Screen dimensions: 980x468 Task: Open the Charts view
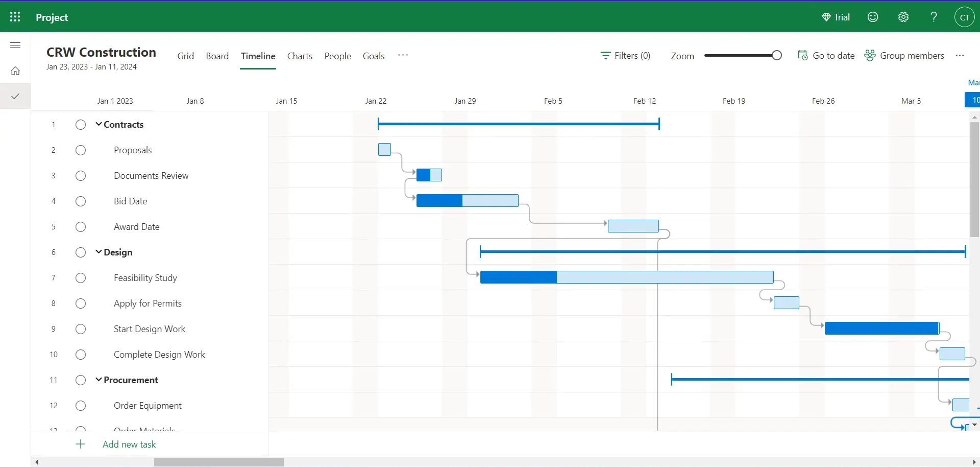coord(300,56)
